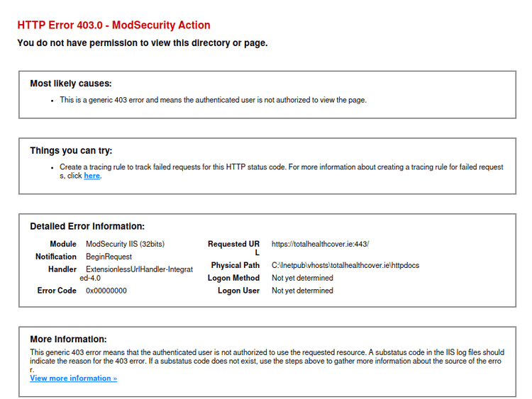The image size is (532, 399).
Task: Click the error code value 0x00000000
Action: click(106, 291)
